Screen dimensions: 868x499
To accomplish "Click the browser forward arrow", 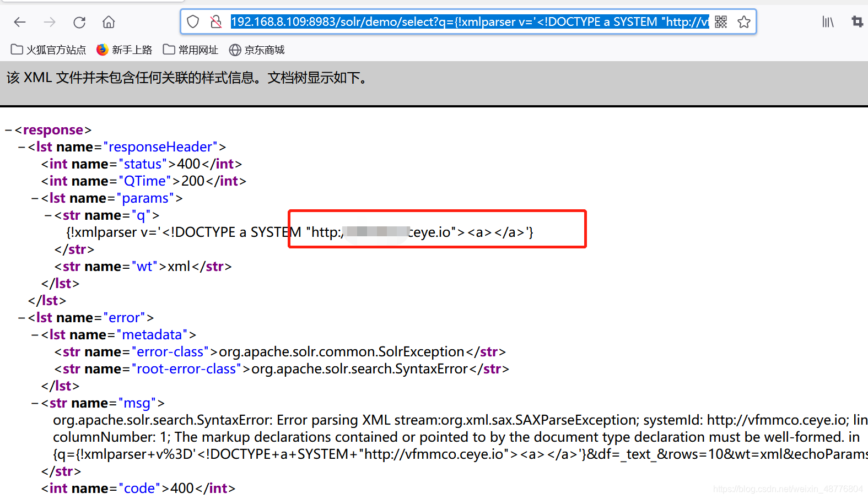I will point(50,22).
